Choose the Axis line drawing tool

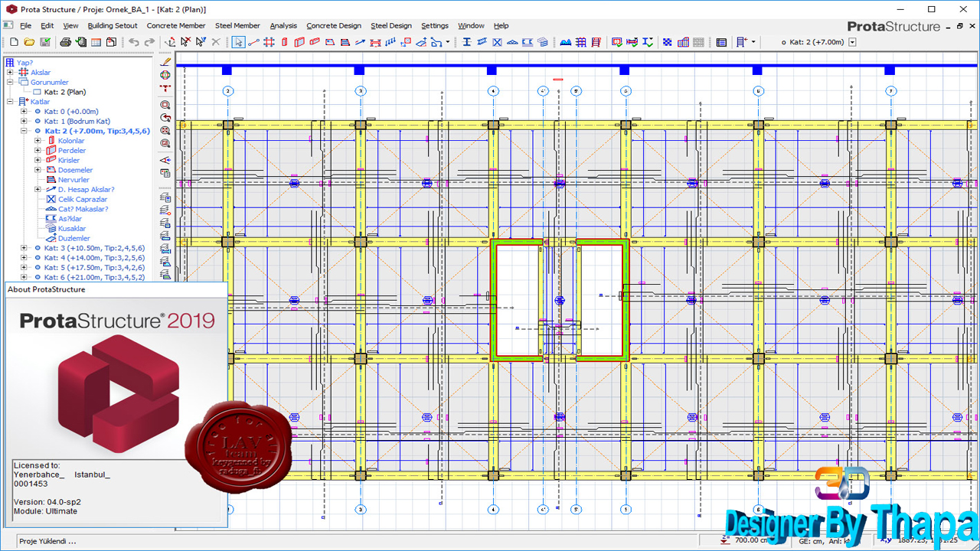tap(253, 42)
